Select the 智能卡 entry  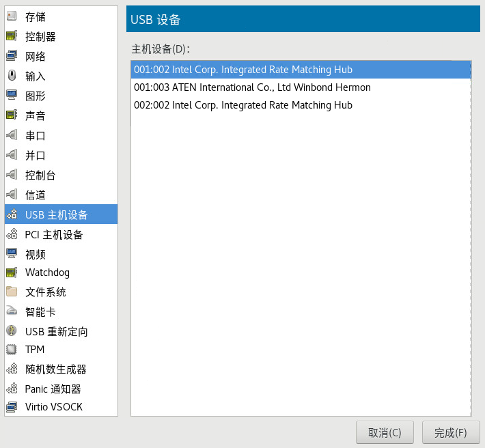click(61, 311)
